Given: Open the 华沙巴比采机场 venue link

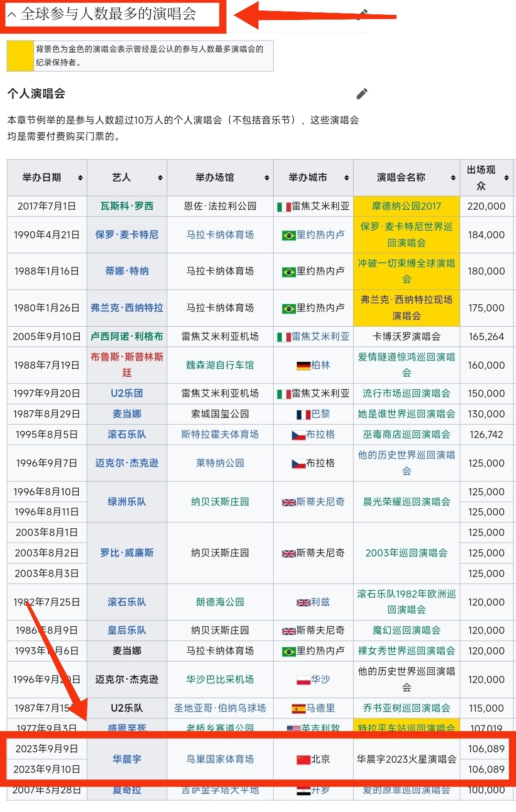Looking at the screenshot, I should tap(220, 680).
